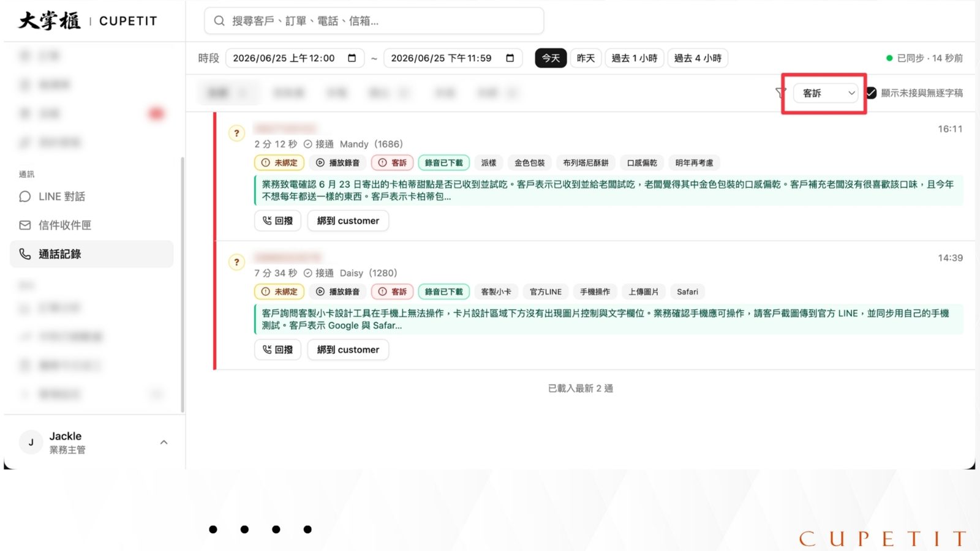Click question mark avatar on Mandy call
Screen dimensions: 980x551
click(236, 133)
